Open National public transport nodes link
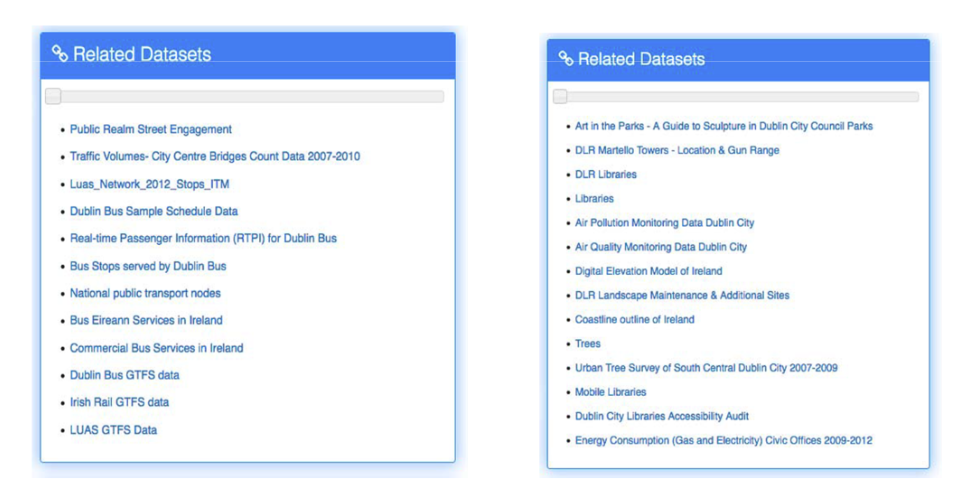Screen dimensions: 968x500 (x=145, y=293)
